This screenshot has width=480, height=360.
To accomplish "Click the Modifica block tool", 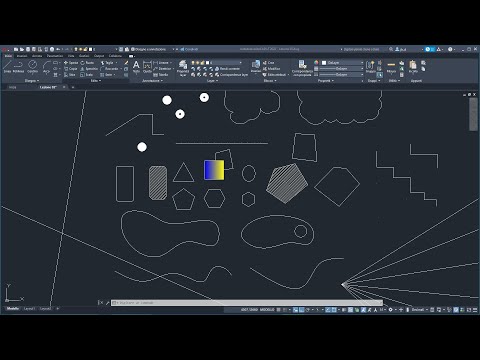I will coord(271,69).
